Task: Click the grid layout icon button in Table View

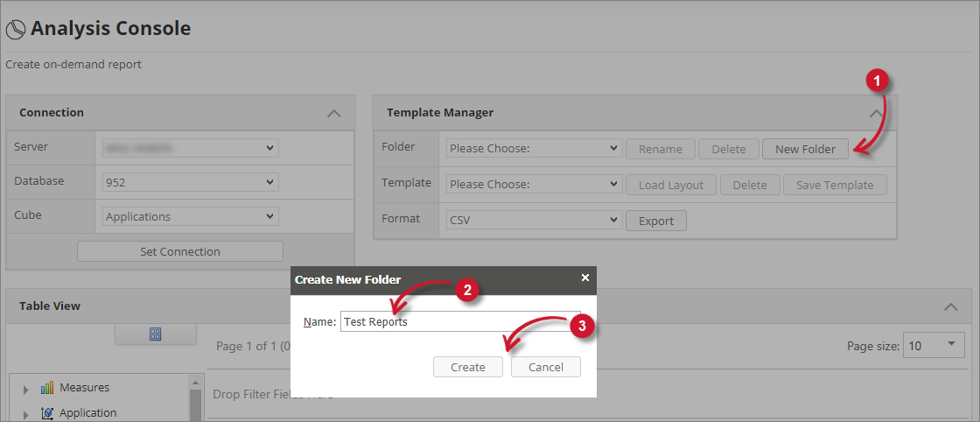Action: [156, 334]
